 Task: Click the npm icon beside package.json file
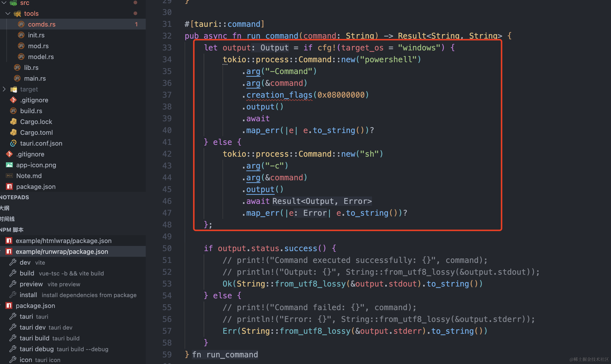pos(9,186)
